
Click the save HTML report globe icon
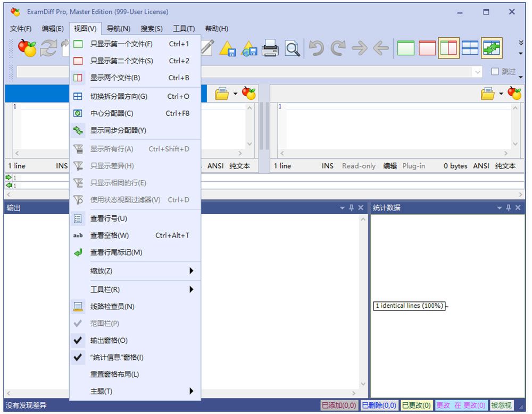pyautogui.click(x=250, y=48)
